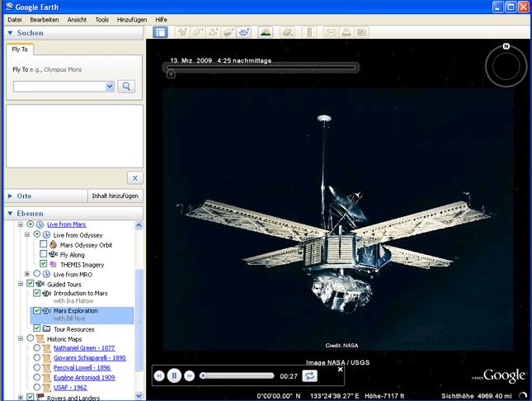This screenshot has width=532, height=401.
Task: Click the Mars Odyssey Orbit satellite icon
Action: [x=54, y=244]
